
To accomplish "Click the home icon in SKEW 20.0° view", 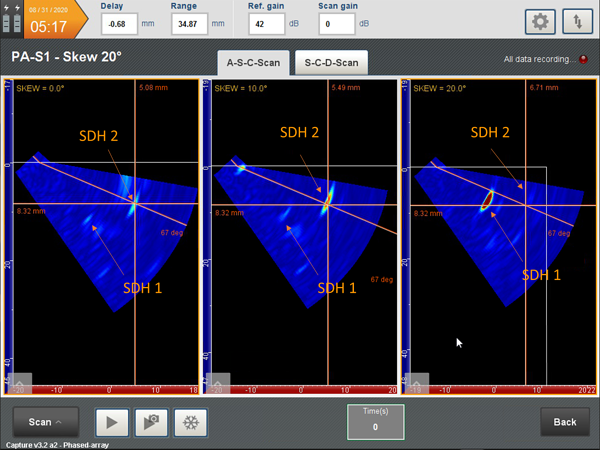I will pos(417,383).
